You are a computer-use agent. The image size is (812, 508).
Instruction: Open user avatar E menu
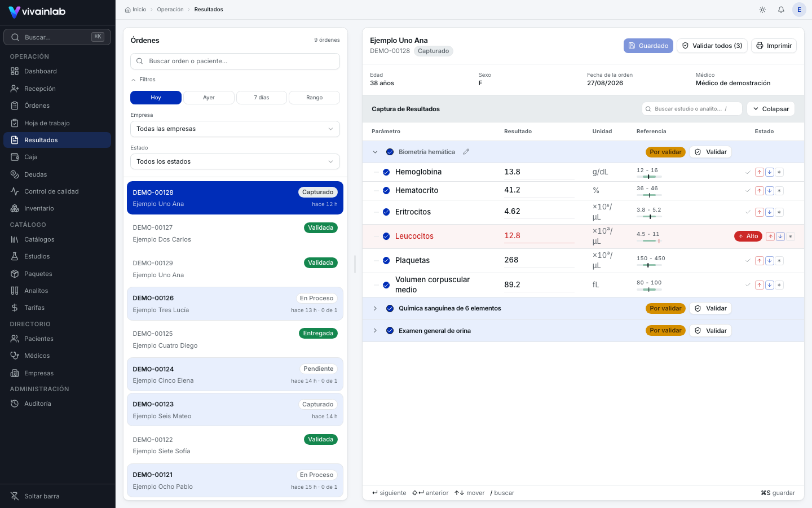click(x=799, y=10)
